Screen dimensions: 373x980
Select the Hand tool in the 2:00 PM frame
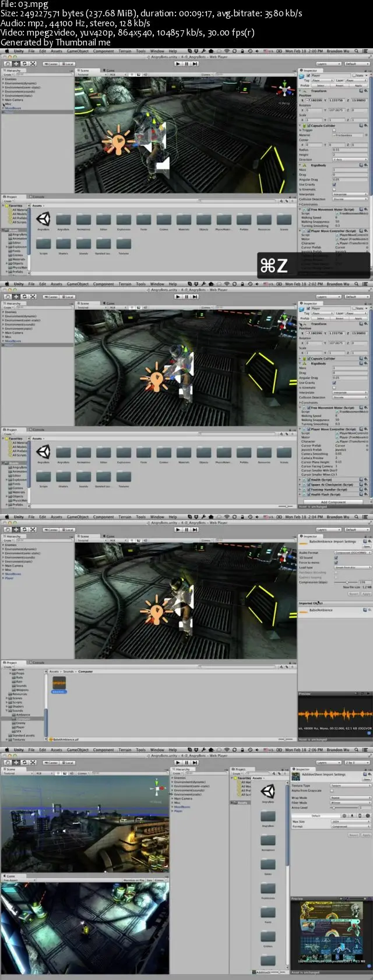point(9,64)
